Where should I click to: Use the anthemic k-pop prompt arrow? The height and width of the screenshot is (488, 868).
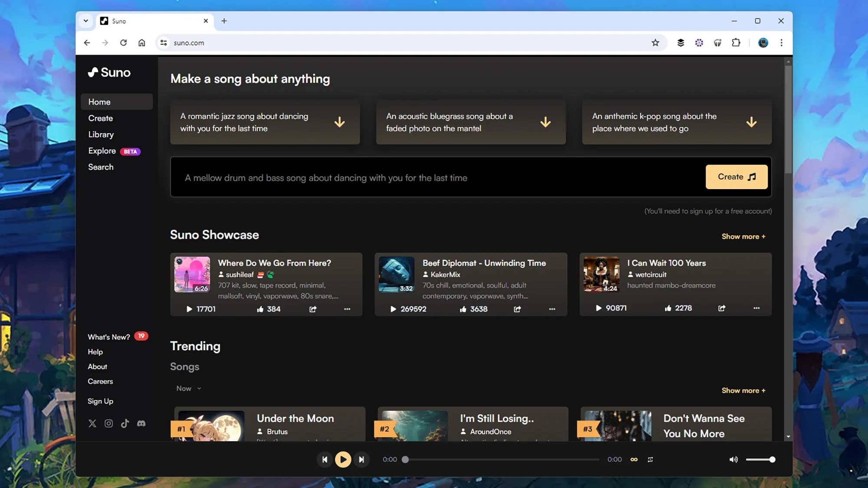click(x=751, y=122)
